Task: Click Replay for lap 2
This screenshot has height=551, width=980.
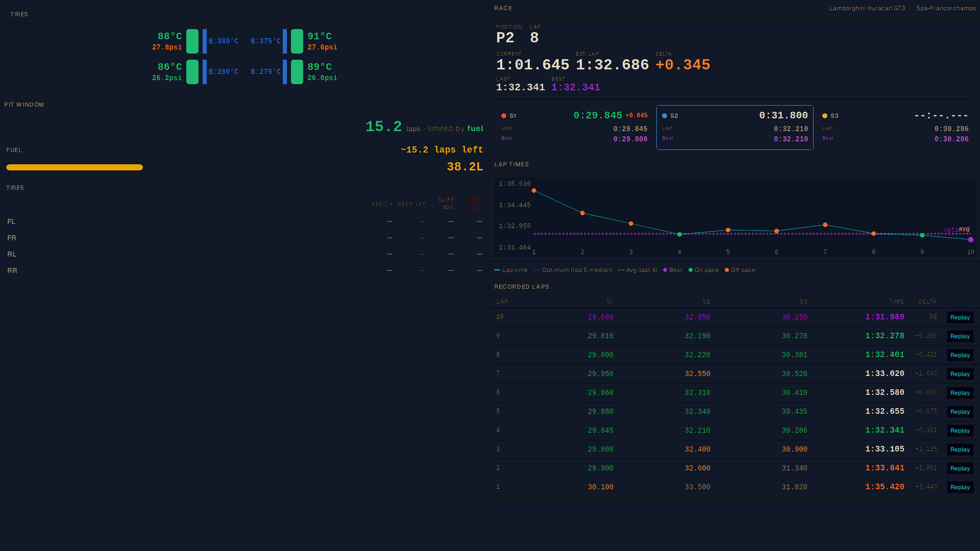Action: [960, 468]
